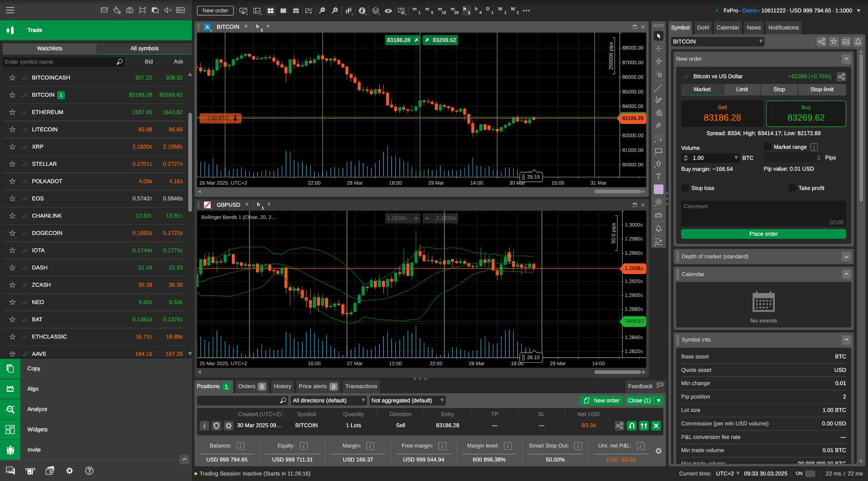This screenshot has height=481, width=868.
Task: Enable the Stop loss checkbox
Action: pyautogui.click(x=685, y=188)
